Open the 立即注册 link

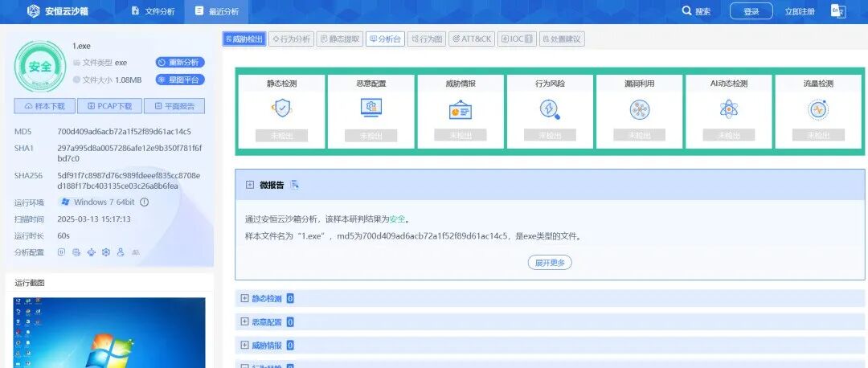[x=800, y=11]
